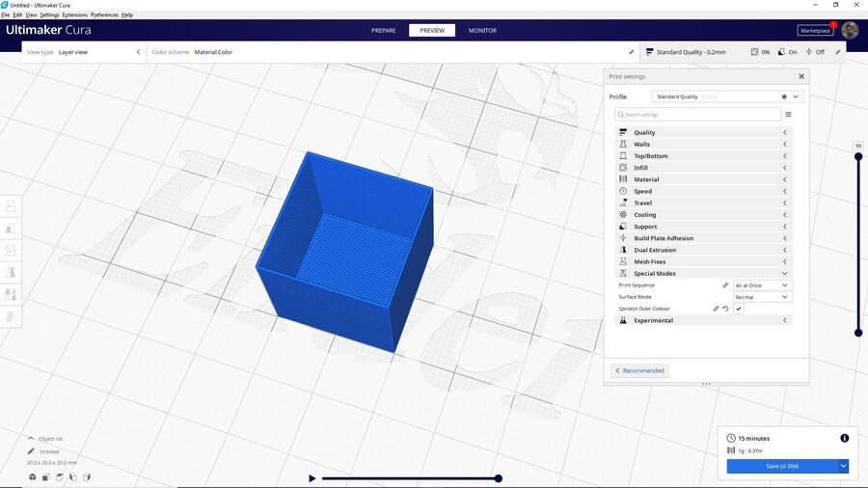Click the profile star icon
Viewport: 868px width, 488px height.
(x=784, y=96)
